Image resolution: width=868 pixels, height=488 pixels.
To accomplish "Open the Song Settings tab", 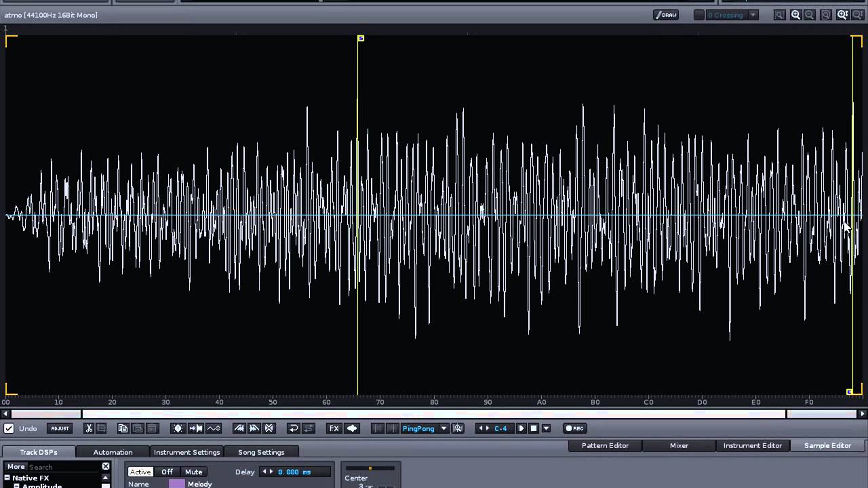I will tap(261, 452).
